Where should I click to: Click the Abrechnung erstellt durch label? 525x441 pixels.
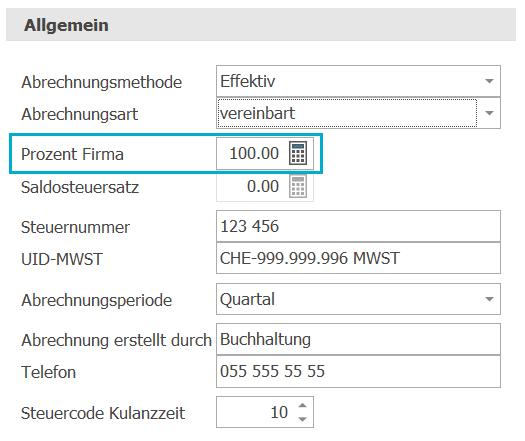coord(116,340)
